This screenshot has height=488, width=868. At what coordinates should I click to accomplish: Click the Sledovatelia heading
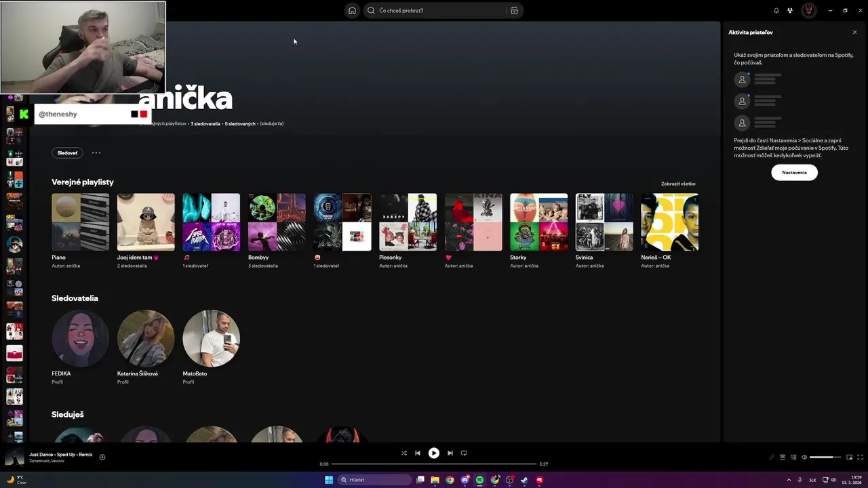point(75,298)
